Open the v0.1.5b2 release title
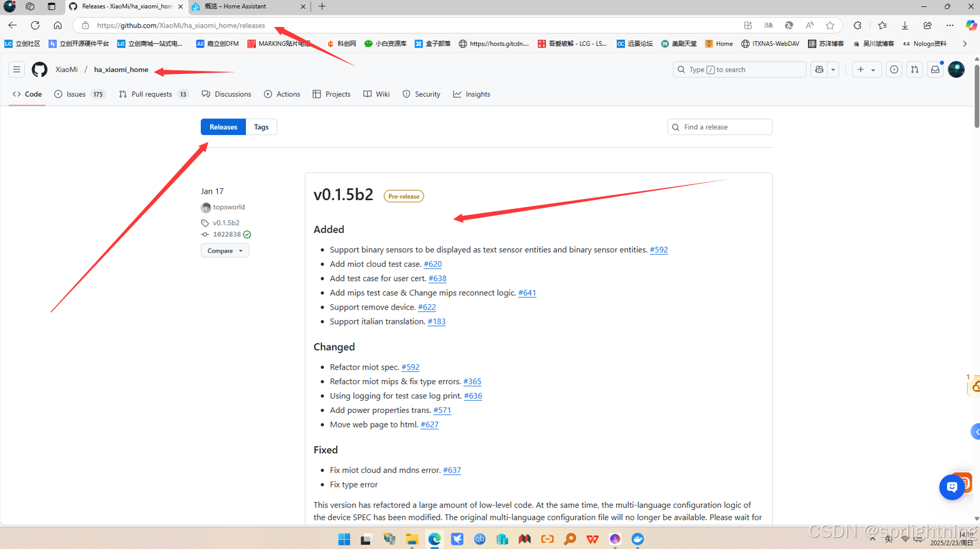Image resolution: width=980 pixels, height=549 pixels. (343, 194)
